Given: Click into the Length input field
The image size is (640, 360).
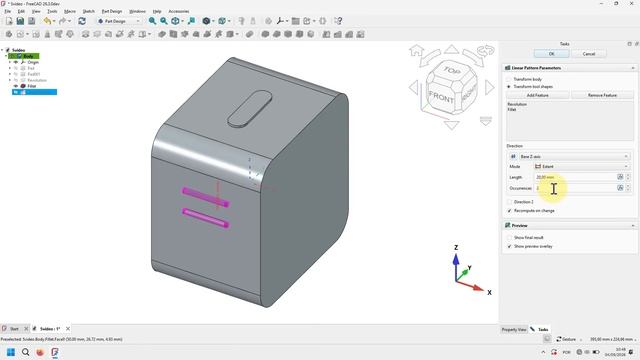Looking at the screenshot, I should point(575,177).
